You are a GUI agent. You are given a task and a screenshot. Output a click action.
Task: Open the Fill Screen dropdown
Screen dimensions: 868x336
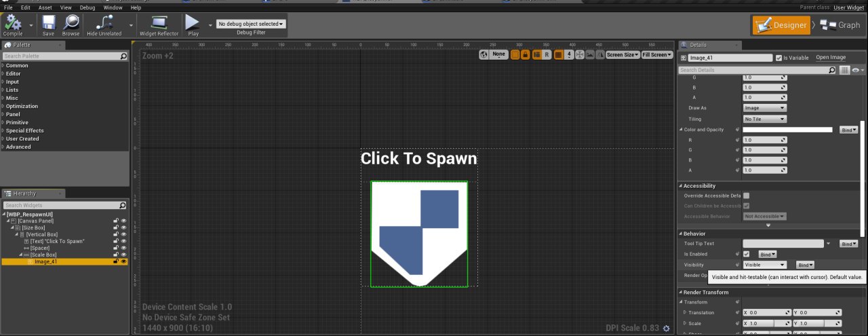coord(657,54)
